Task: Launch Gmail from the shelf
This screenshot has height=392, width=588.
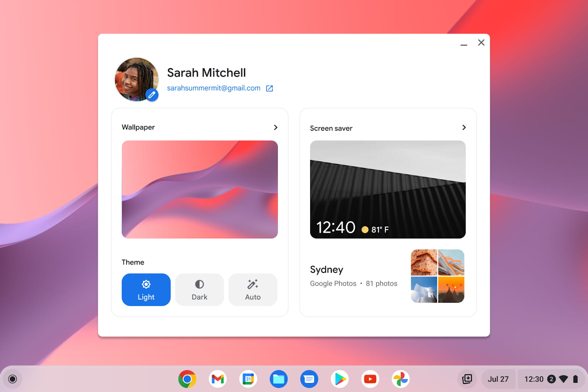Action: point(218,379)
